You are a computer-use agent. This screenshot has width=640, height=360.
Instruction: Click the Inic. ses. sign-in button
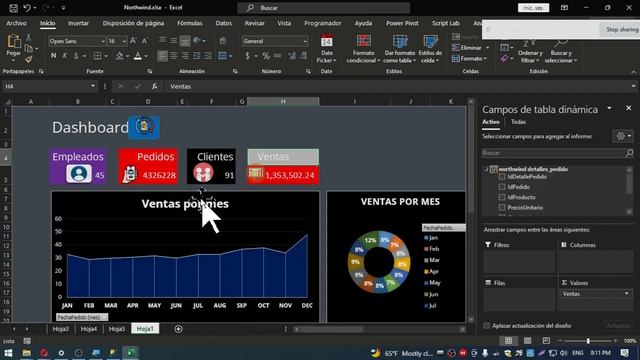pyautogui.click(x=533, y=8)
